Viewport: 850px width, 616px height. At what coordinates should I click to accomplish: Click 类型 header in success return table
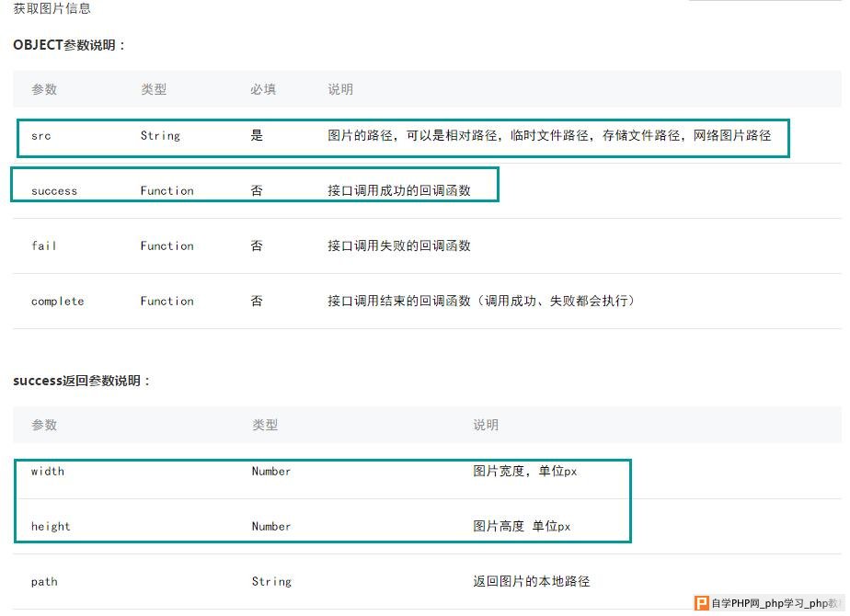pos(265,425)
